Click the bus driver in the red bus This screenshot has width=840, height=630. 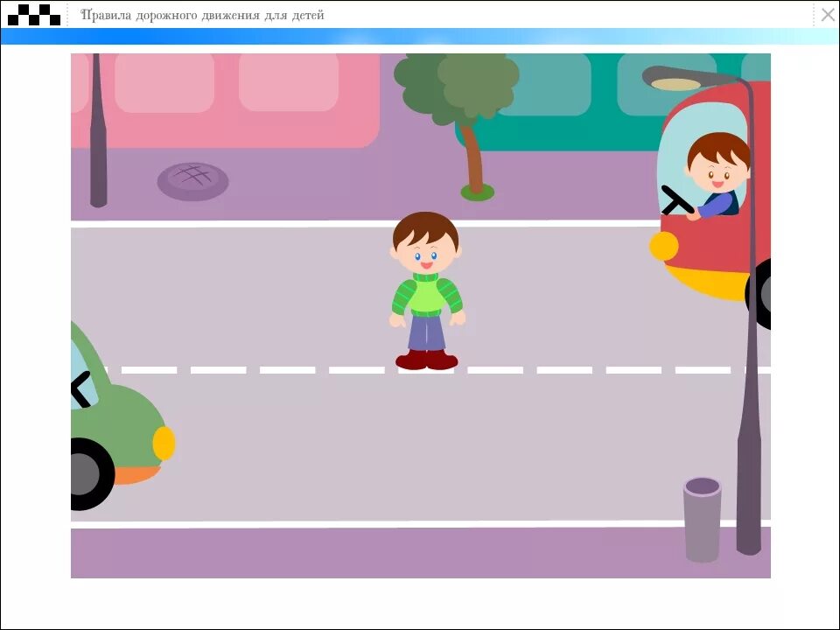click(717, 175)
